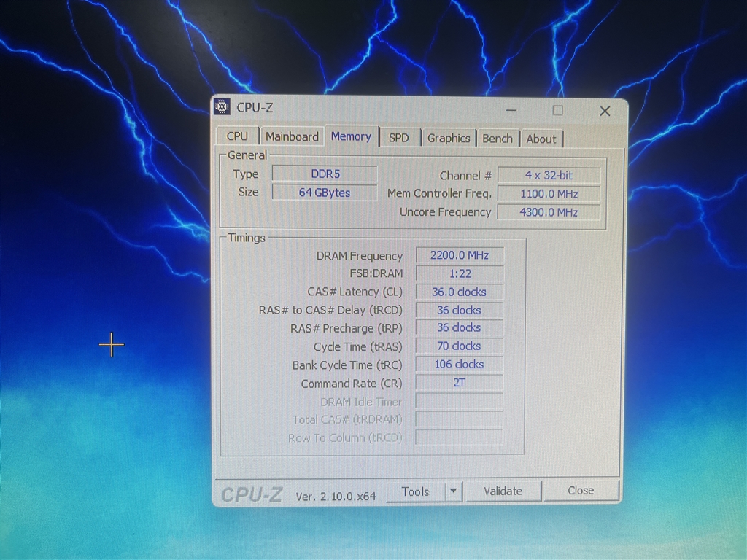Image resolution: width=747 pixels, height=560 pixels.
Task: Click the 36.0 clocks CAS latency value
Action: [x=460, y=292]
